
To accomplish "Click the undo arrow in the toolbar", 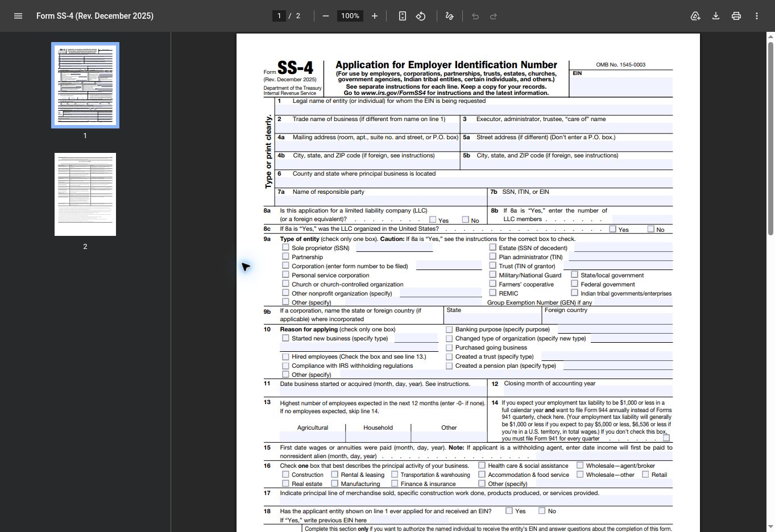I will [x=475, y=16].
